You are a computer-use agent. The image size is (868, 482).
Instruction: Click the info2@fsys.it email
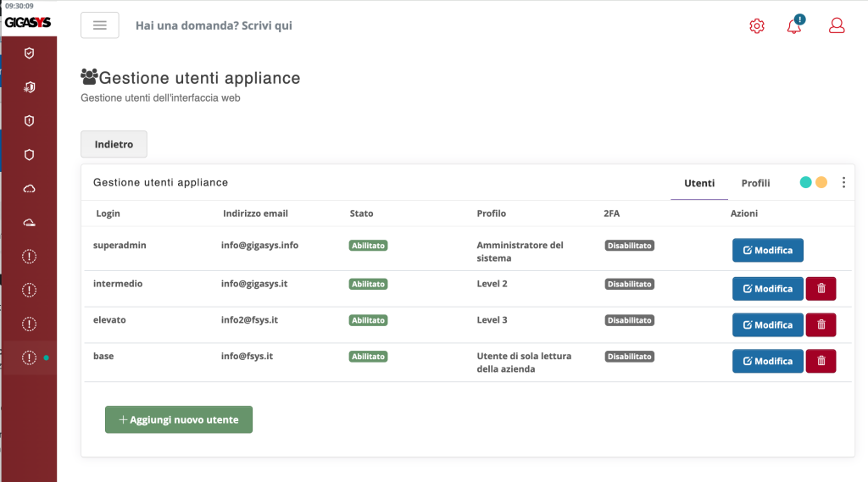[250, 320]
